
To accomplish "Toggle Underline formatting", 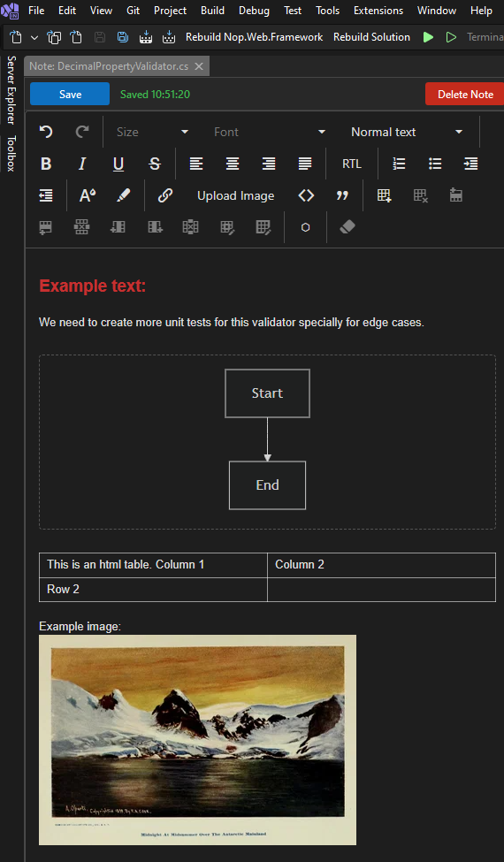I will coord(118,164).
